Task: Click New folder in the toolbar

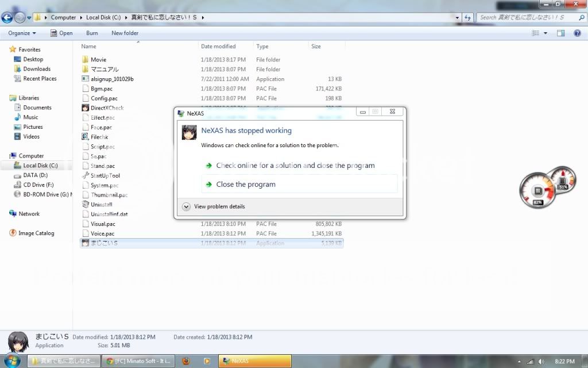Action: click(125, 33)
